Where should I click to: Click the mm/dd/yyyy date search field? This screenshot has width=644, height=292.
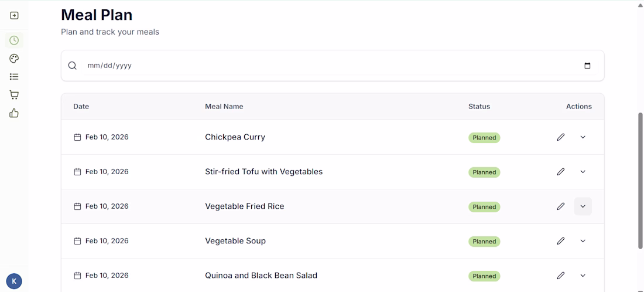(333, 66)
